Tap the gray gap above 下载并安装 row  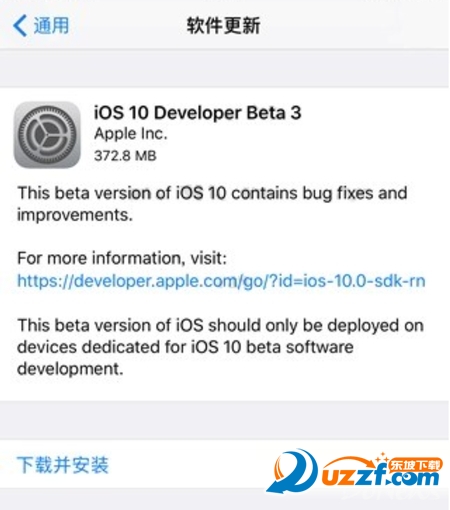point(225,420)
